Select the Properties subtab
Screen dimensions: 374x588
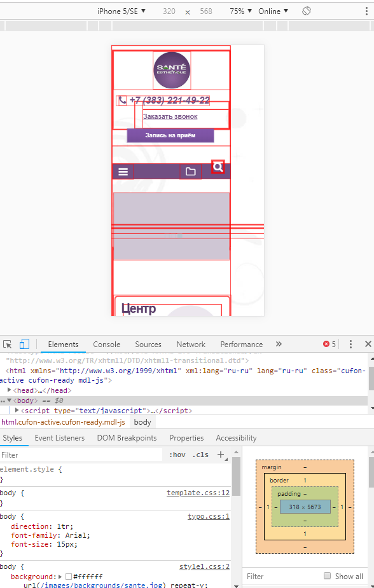(x=186, y=438)
